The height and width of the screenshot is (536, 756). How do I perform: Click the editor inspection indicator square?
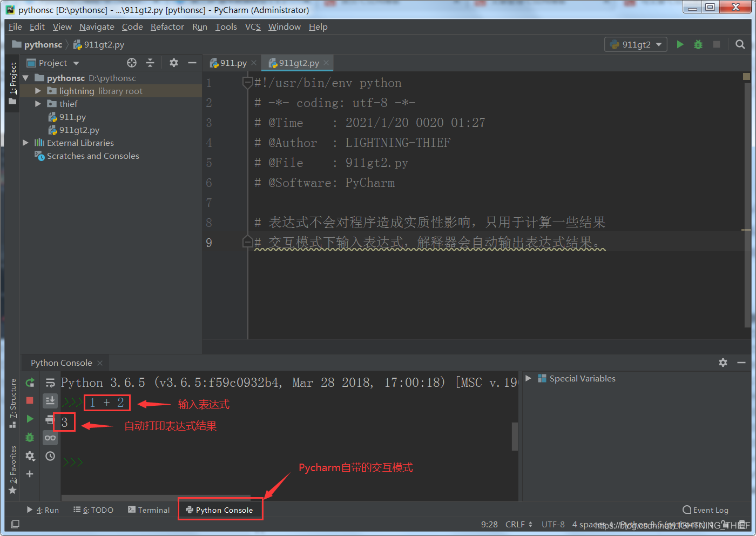pos(746,77)
